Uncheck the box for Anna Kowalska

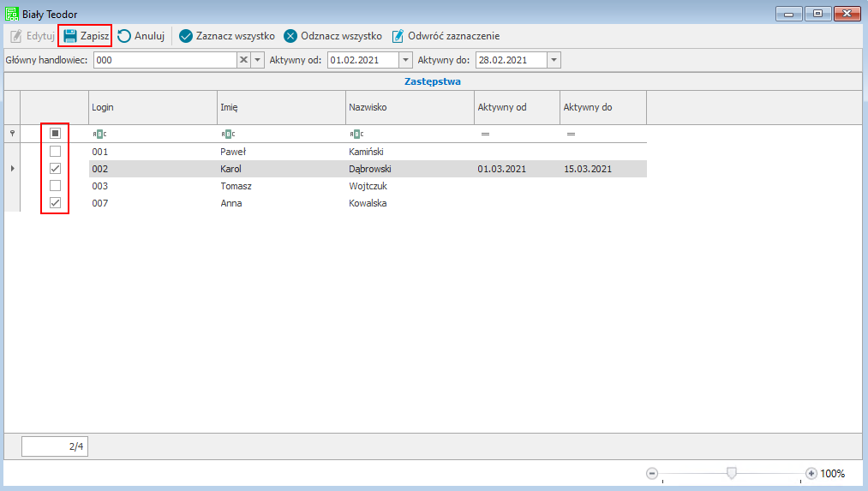coord(56,203)
